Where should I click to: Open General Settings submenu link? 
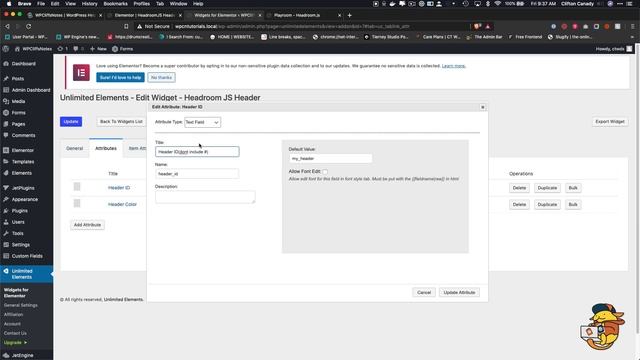(x=20, y=305)
